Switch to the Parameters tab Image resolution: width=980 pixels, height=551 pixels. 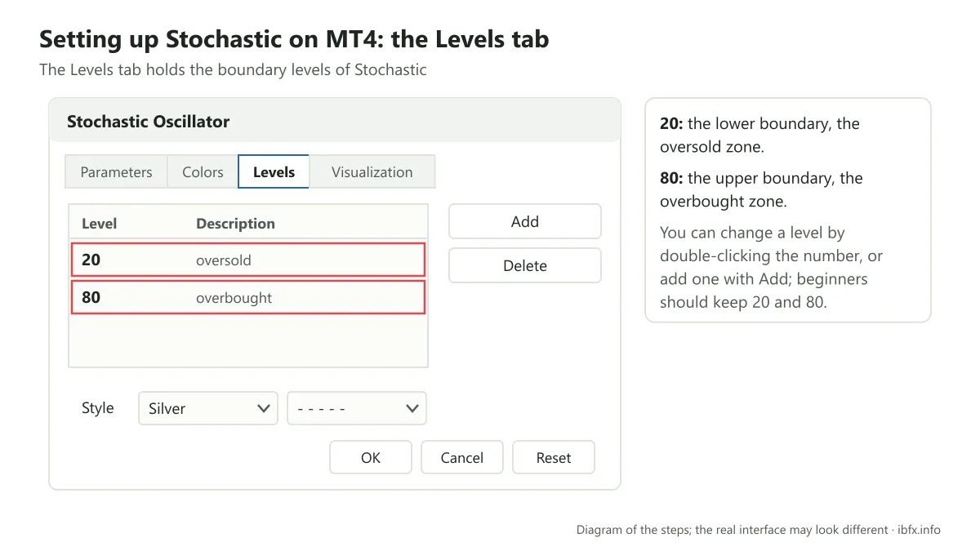click(116, 172)
